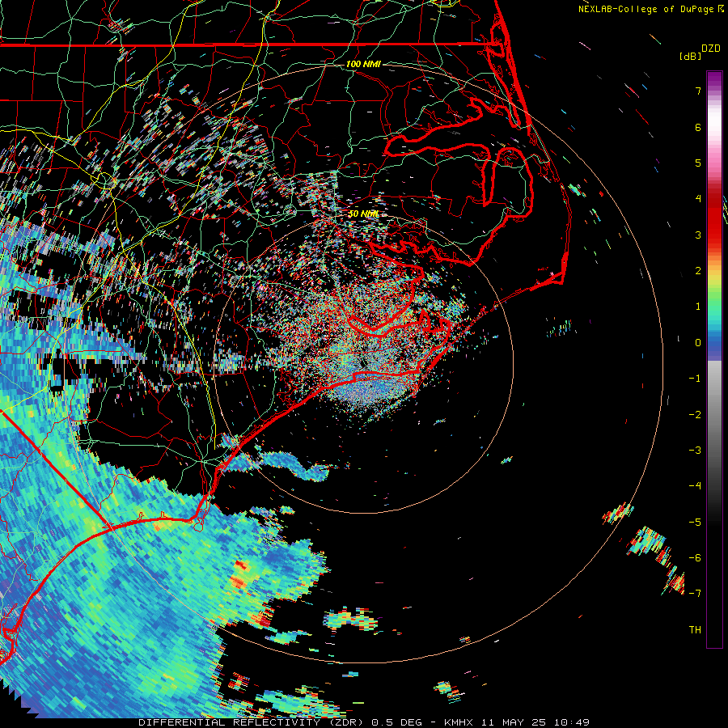Click the -5 value on the color scale
728x728 pixels.
(x=695, y=522)
